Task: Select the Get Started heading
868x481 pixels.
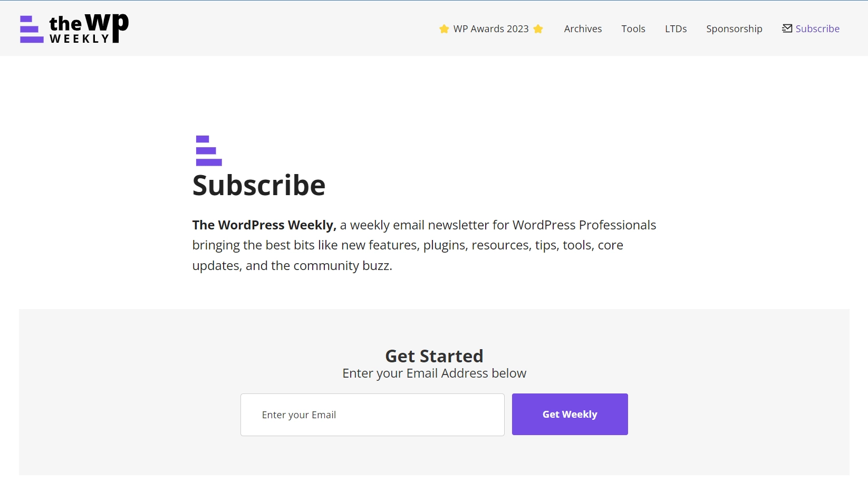Action: 434,356
